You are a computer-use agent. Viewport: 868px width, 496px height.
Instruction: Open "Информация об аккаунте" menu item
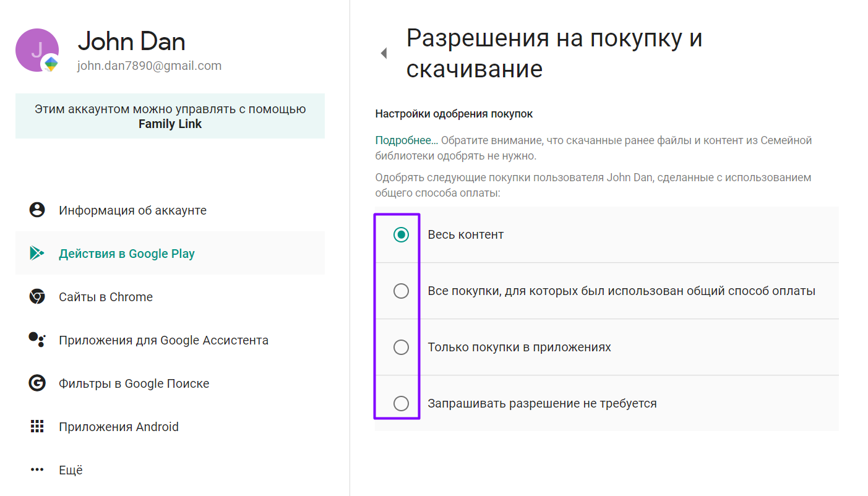170,210
